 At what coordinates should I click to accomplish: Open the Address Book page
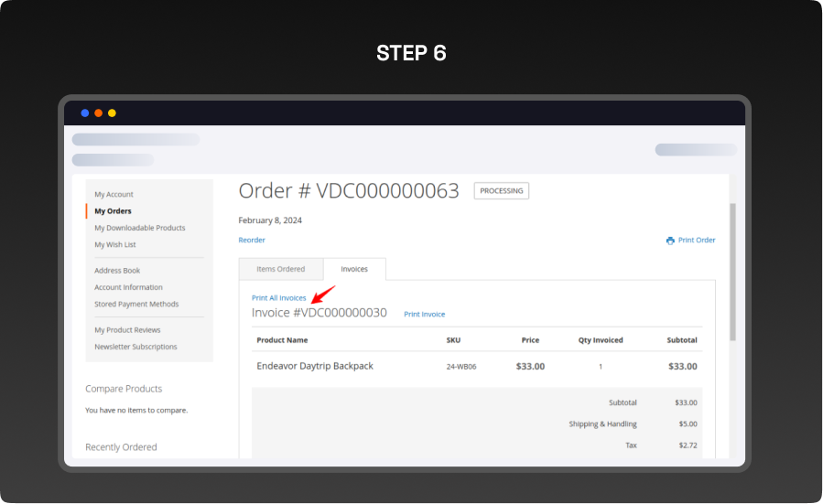pyautogui.click(x=117, y=271)
